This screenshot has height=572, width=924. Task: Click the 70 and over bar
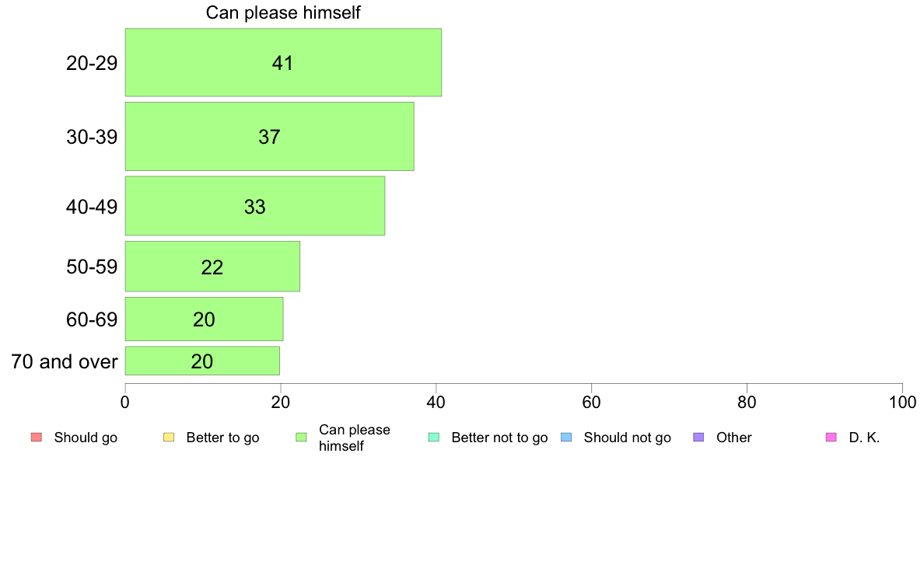point(202,361)
